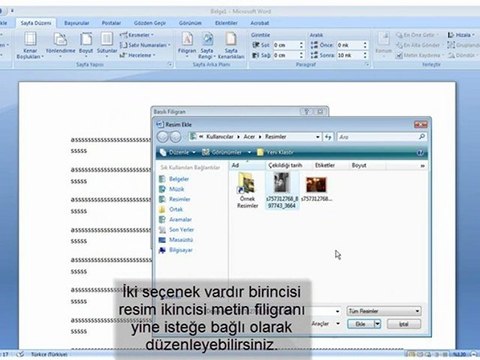Open Kesmeler breaks dropdown
The height and width of the screenshot is (360, 480).
(x=137, y=35)
